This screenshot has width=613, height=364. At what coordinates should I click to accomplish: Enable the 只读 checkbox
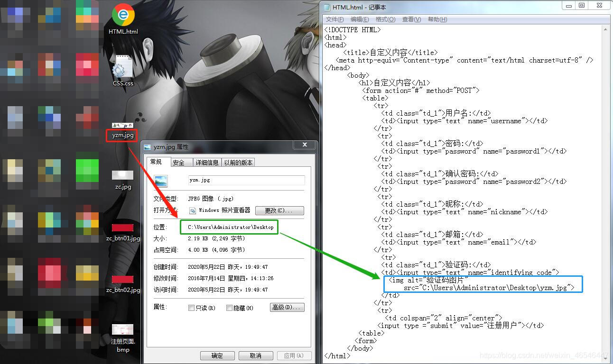pos(191,308)
